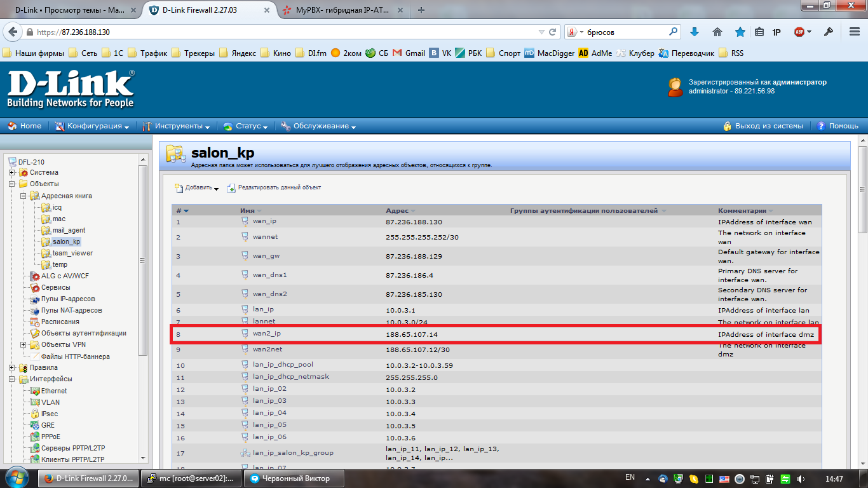Select wan2net table entry
Image resolution: width=868 pixels, height=488 pixels.
click(x=268, y=349)
